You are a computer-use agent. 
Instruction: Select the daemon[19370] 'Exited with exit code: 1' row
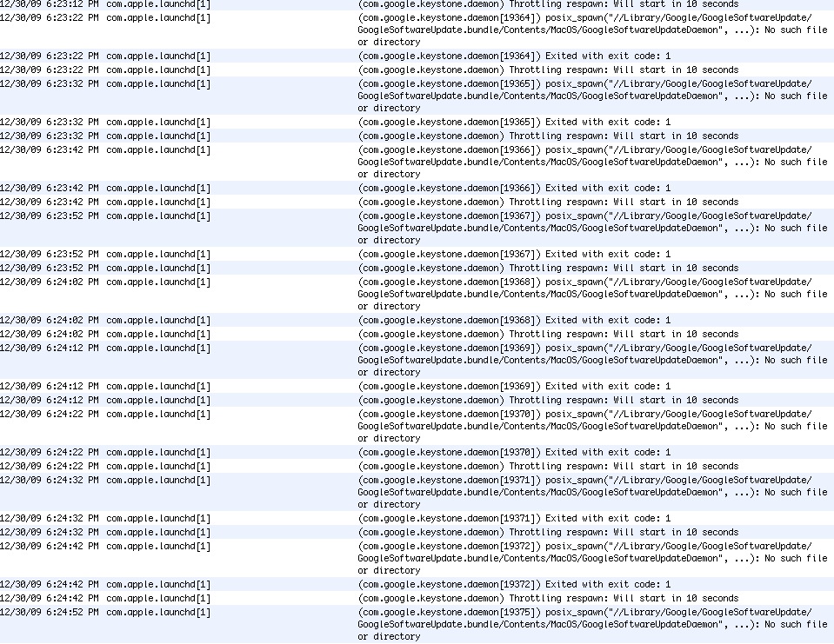pyautogui.click(x=417, y=451)
